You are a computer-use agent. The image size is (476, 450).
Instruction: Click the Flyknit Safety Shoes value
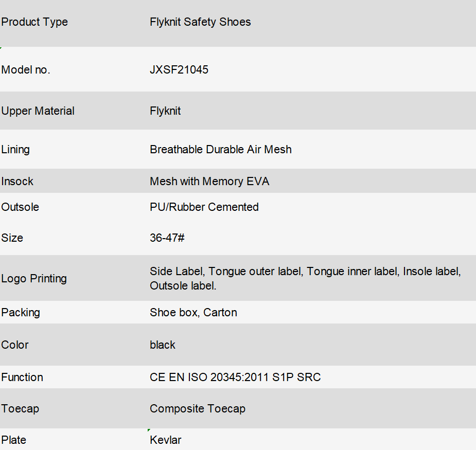pos(200,22)
